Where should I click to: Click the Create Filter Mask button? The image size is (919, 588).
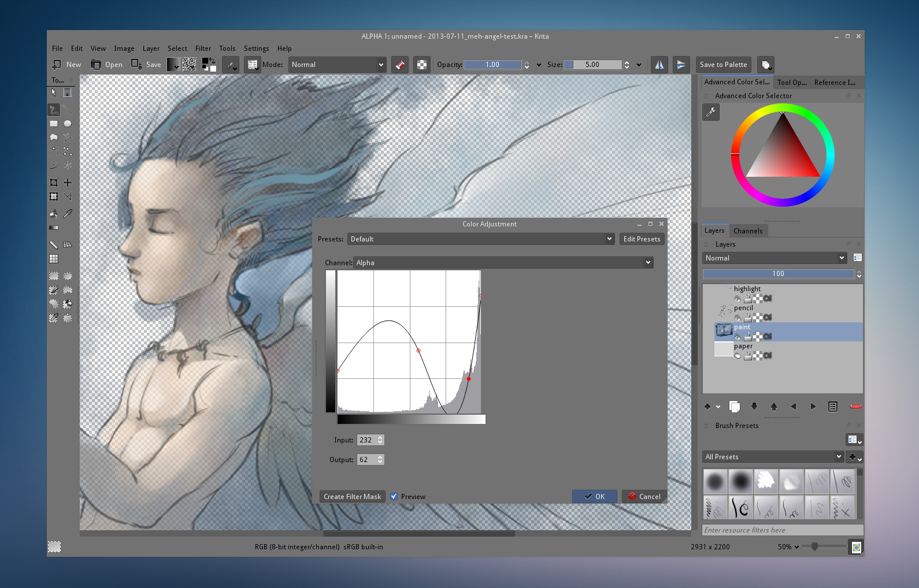point(352,497)
